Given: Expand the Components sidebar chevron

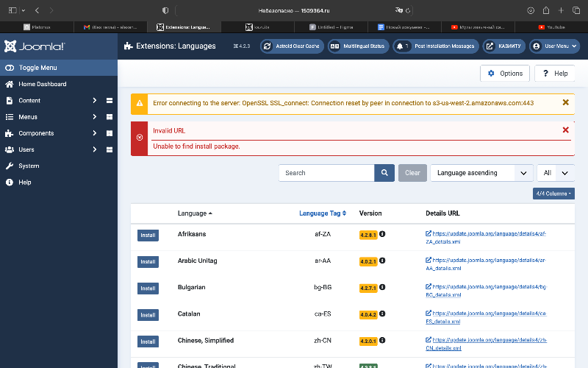Looking at the screenshot, I should click(95, 133).
